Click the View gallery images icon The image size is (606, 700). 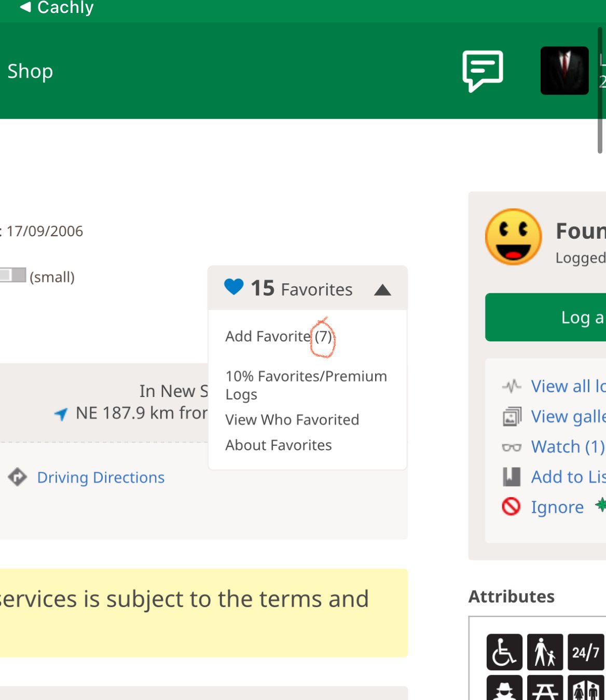[x=512, y=417]
